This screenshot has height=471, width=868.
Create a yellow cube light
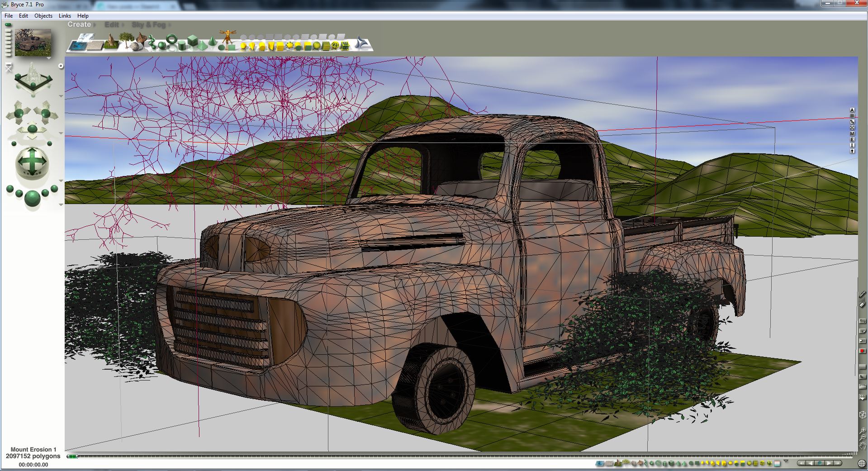click(x=280, y=46)
